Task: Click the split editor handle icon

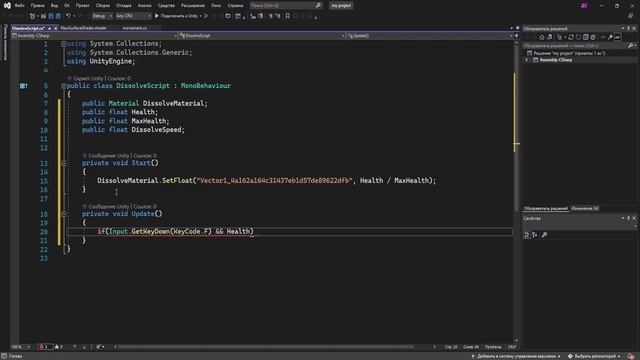Action: point(516,36)
